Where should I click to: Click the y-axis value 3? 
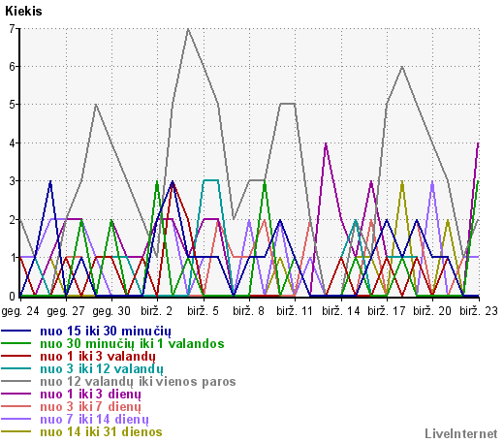pos(13,181)
